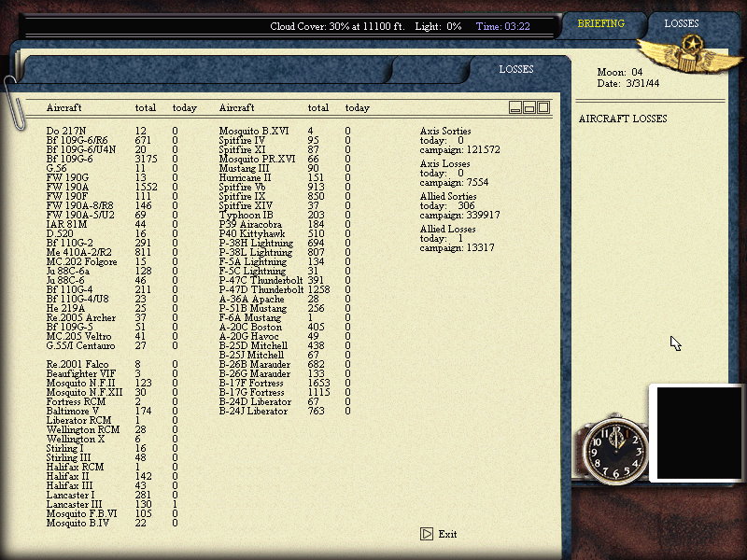Click the rightmost small window box icon
Viewport: 747px width, 560px height.
[x=543, y=107]
